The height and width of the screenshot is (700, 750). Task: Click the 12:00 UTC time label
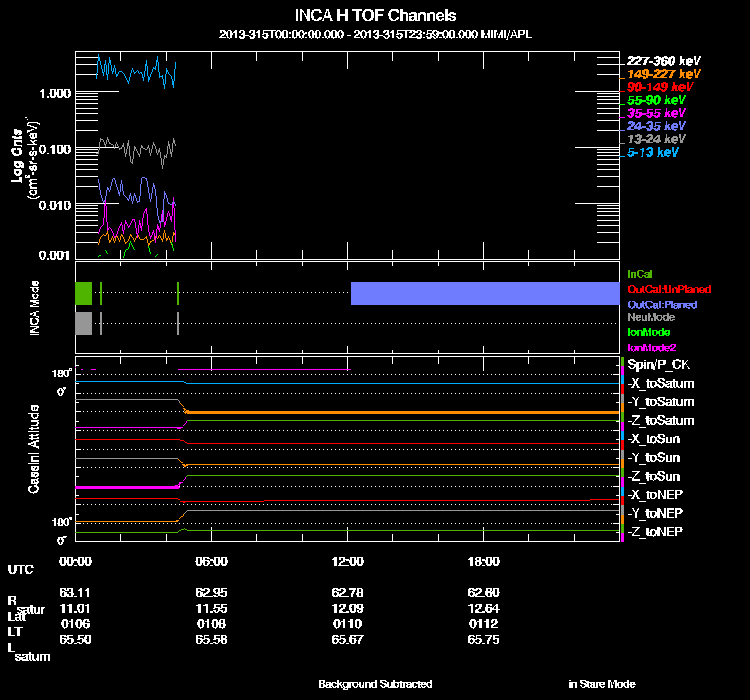click(348, 561)
